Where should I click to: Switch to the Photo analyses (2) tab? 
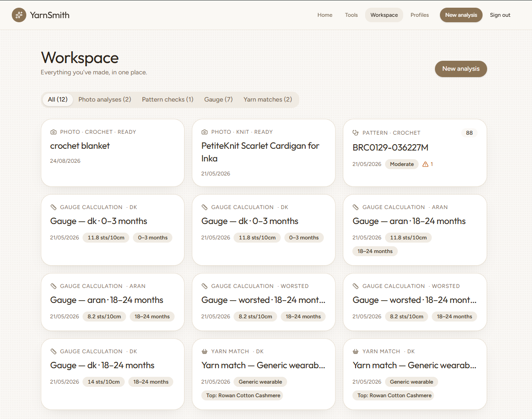(104, 99)
